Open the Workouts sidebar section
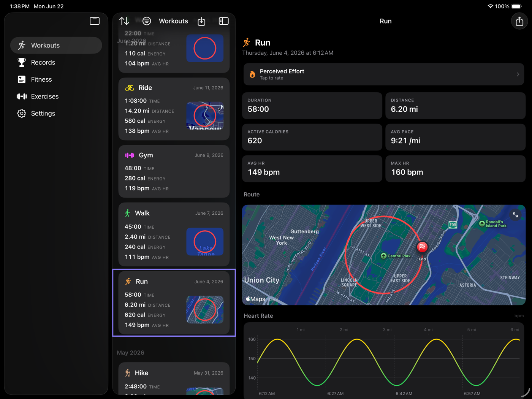The width and height of the screenshot is (532, 399). click(x=56, y=45)
